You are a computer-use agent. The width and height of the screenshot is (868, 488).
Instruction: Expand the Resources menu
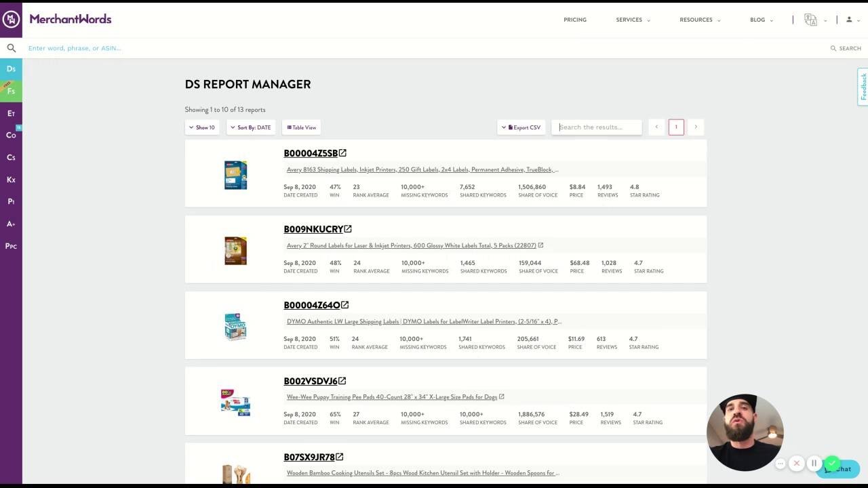[x=700, y=20]
